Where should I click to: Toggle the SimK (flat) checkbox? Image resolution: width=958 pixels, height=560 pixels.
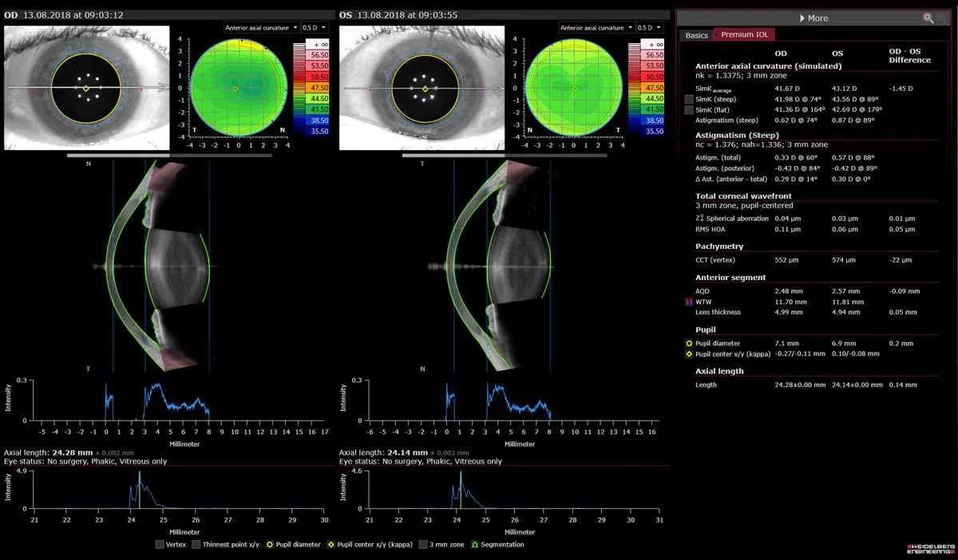coord(689,110)
